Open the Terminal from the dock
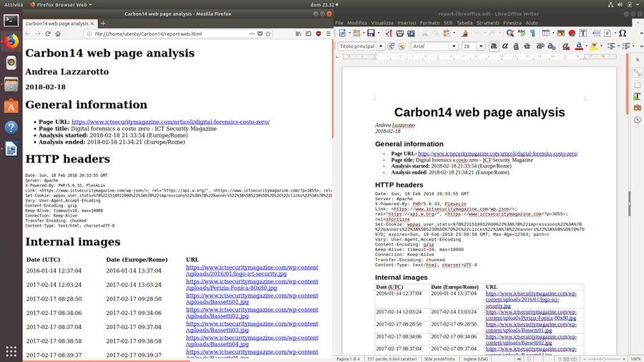 (x=11, y=20)
